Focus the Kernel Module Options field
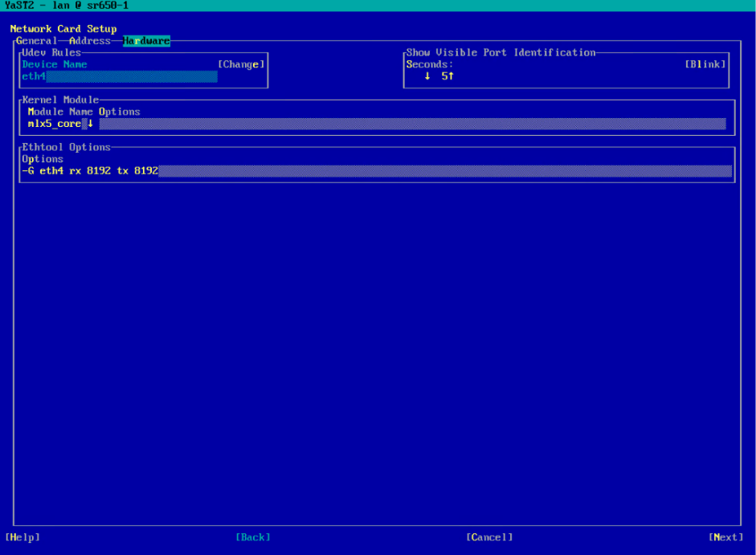 (x=411, y=124)
